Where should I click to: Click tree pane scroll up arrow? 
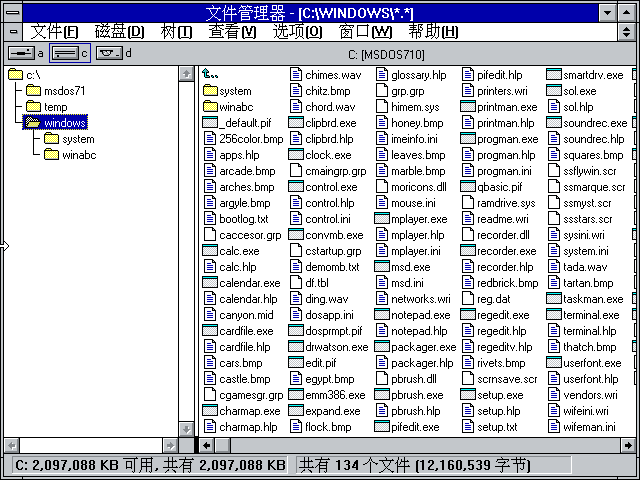[x=186, y=74]
